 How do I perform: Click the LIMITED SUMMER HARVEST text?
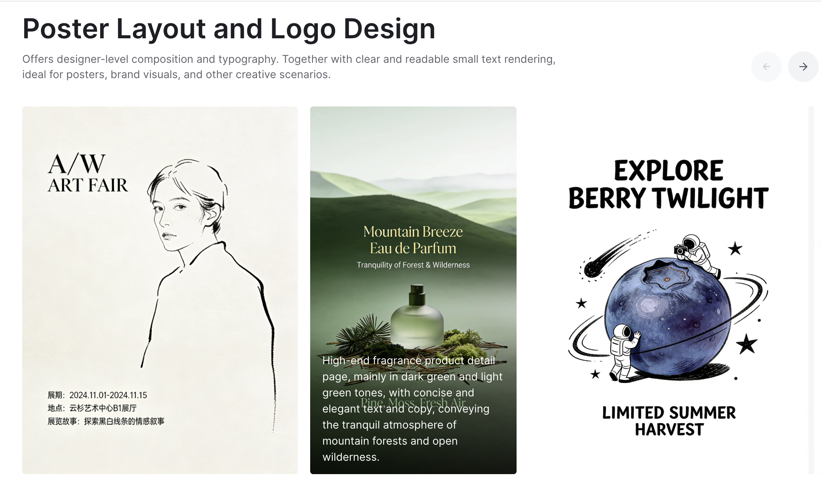[669, 421]
